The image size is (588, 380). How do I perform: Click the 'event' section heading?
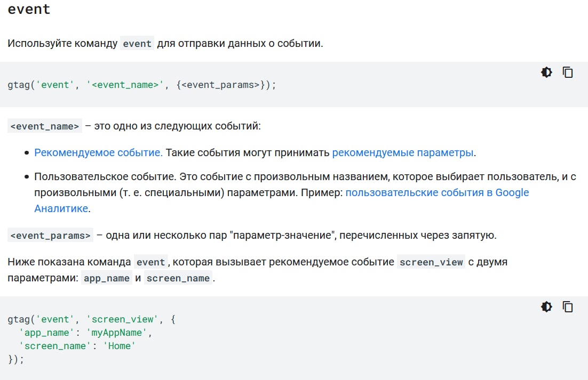[x=29, y=9]
